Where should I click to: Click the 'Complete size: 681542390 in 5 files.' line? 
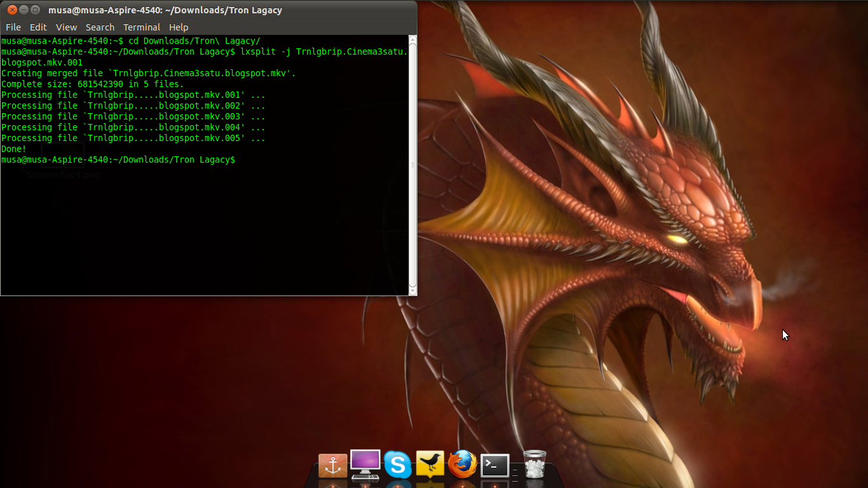point(93,84)
